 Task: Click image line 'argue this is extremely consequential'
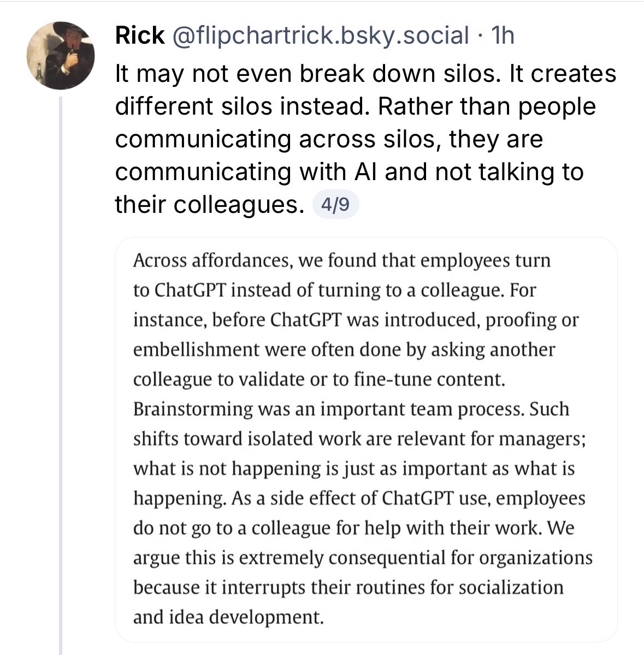[363, 557]
